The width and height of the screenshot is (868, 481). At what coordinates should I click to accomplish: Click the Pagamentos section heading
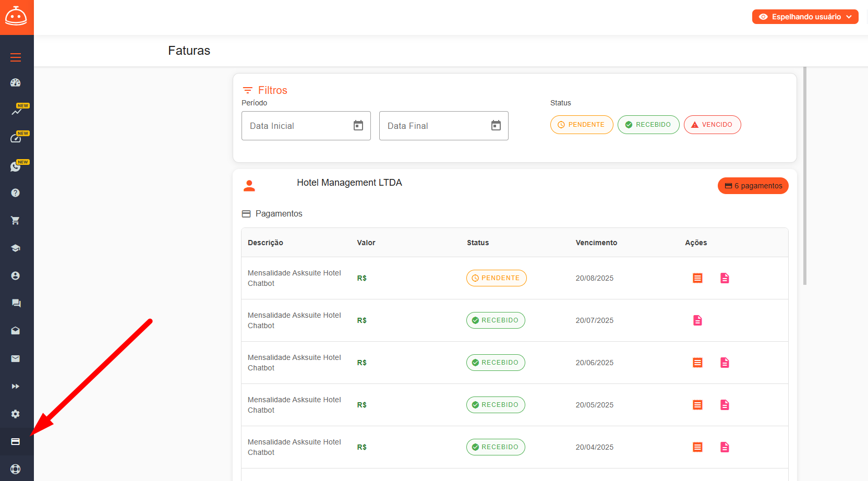coord(272,214)
